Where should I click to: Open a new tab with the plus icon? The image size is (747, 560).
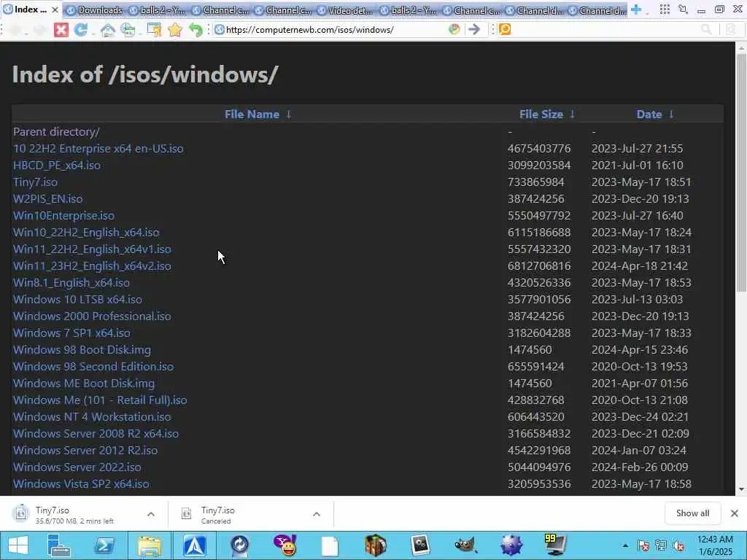click(x=636, y=9)
